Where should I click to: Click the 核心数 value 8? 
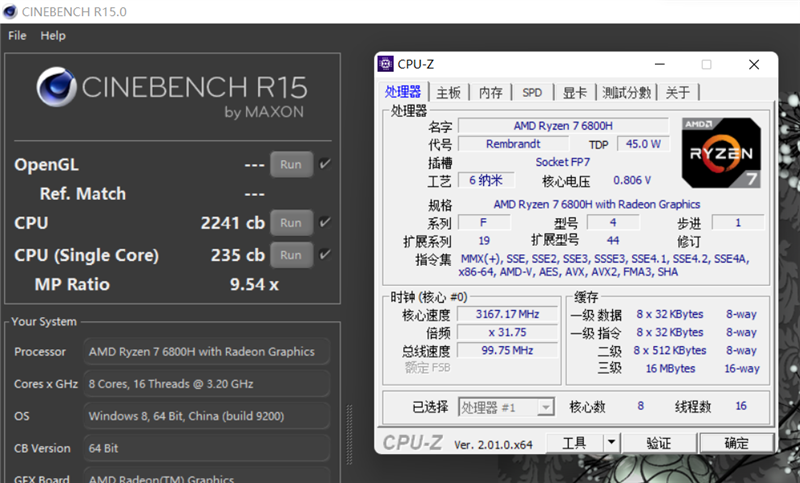(640, 406)
